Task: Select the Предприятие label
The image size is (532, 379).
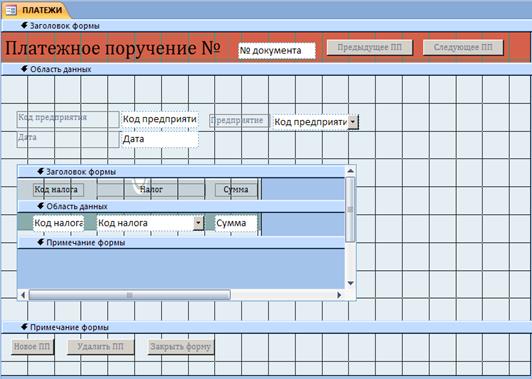Action: click(239, 121)
